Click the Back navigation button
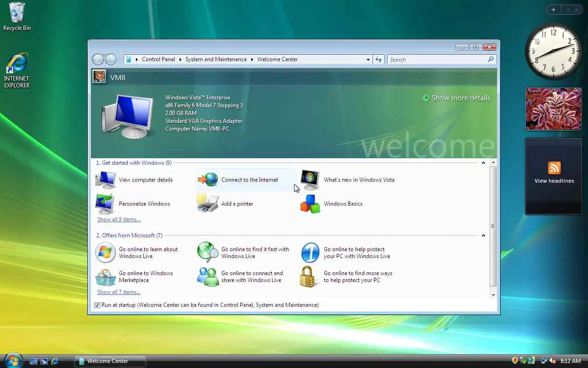This screenshot has height=368, width=588. click(98, 59)
